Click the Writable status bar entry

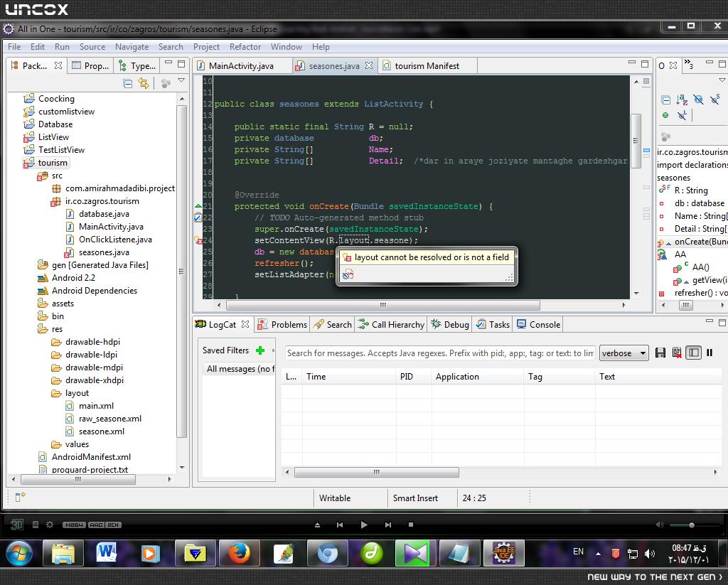click(334, 498)
